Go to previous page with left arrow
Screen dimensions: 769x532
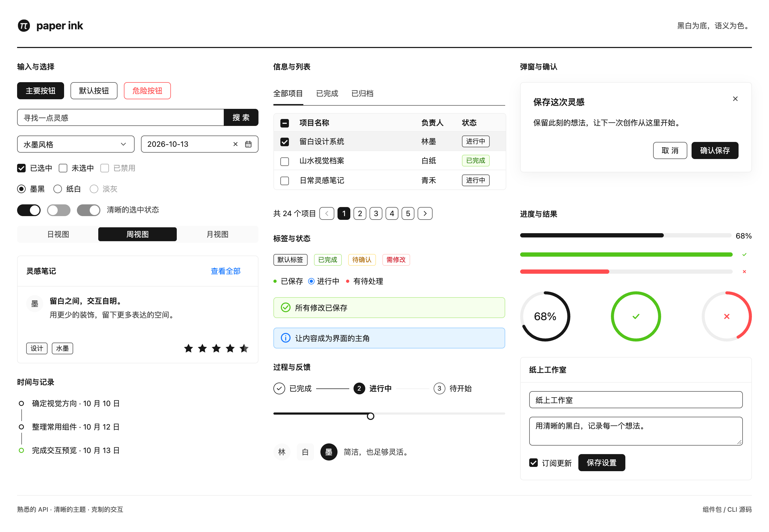327,214
